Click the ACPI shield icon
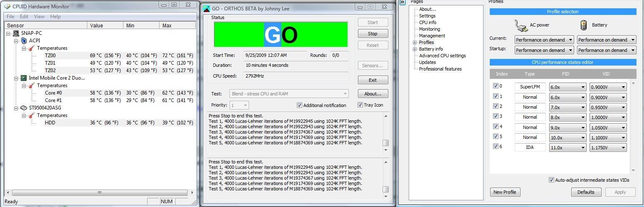 point(24,41)
